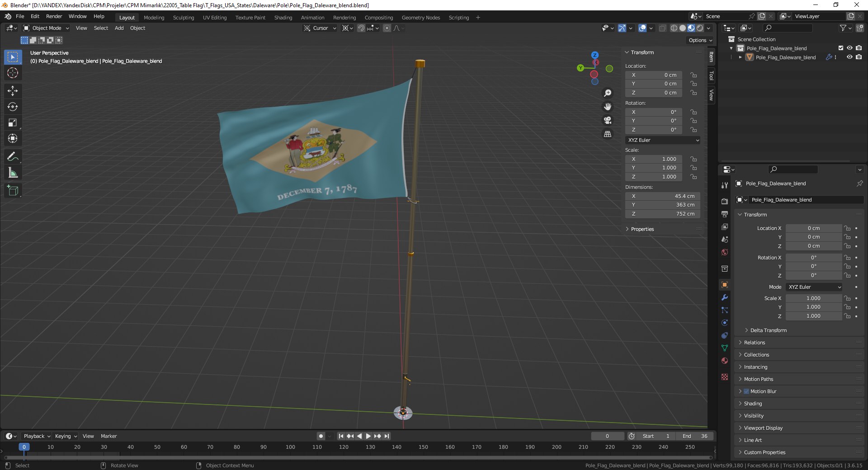The height and width of the screenshot is (470, 868).
Task: Click the current frame marker at 0
Action: 24,447
